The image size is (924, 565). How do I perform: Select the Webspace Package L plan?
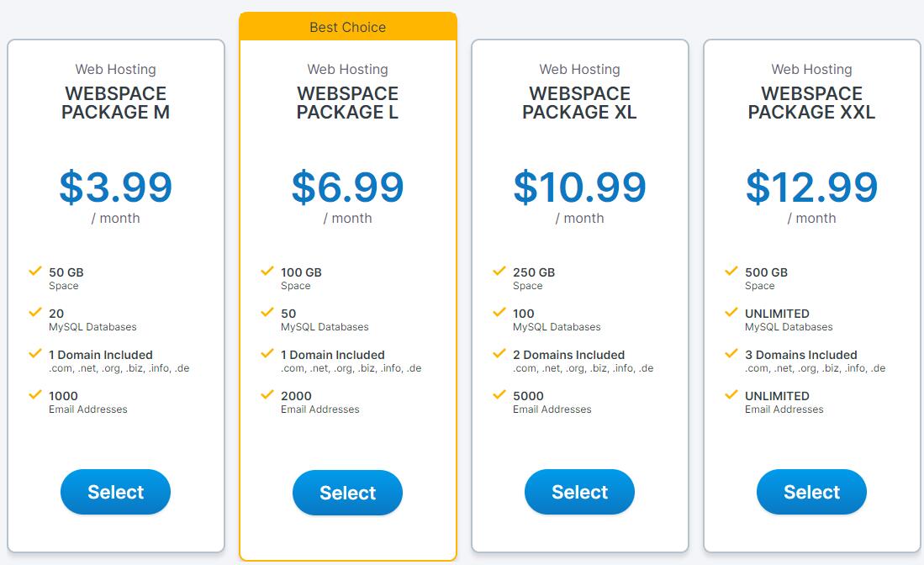pos(348,493)
